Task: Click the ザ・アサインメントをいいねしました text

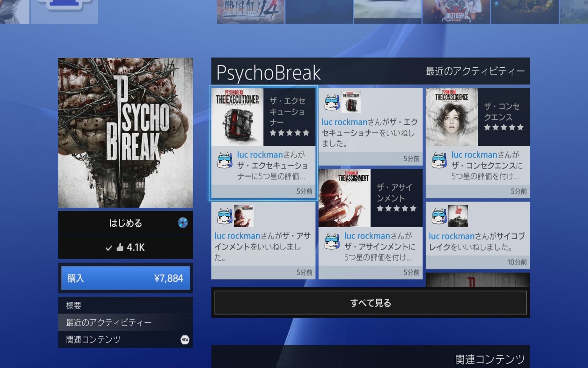Action: coord(262,247)
